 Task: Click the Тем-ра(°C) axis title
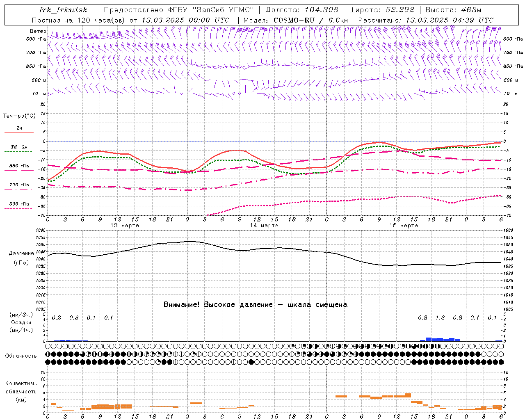[19, 116]
